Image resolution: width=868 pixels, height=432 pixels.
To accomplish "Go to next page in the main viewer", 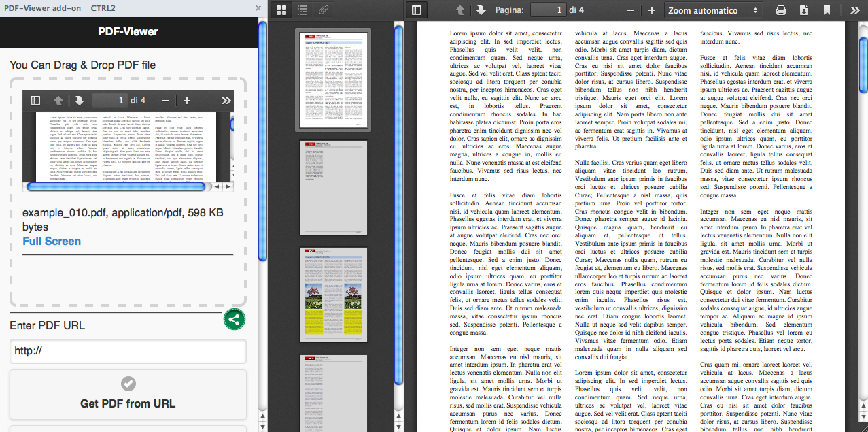I will pyautogui.click(x=481, y=10).
